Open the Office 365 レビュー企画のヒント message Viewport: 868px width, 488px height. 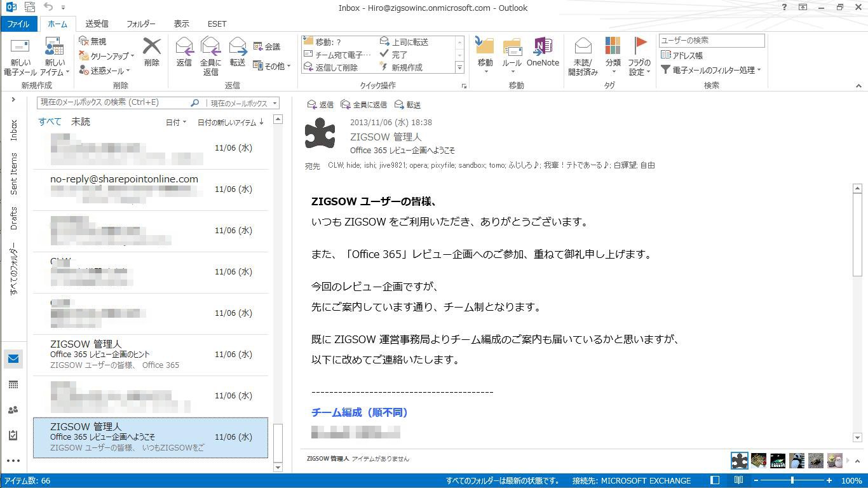click(x=151, y=355)
